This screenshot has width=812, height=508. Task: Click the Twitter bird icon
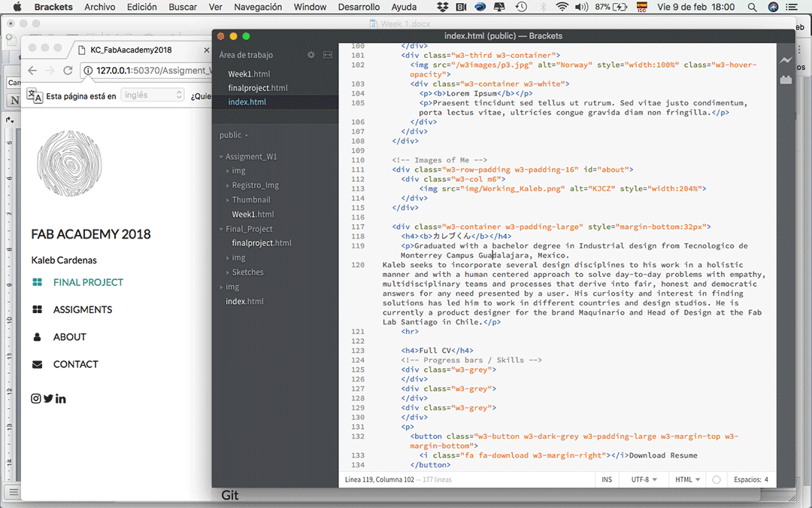48,399
